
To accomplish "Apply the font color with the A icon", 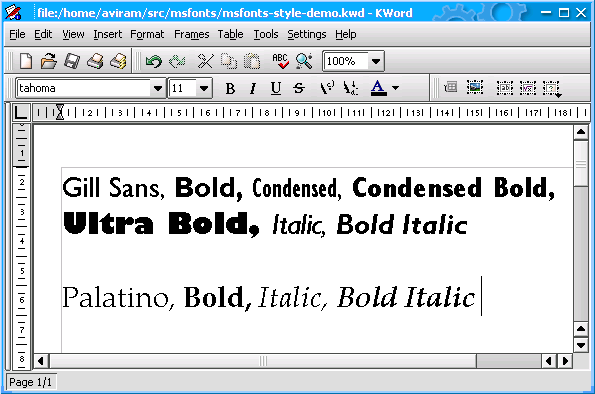I will 378,88.
